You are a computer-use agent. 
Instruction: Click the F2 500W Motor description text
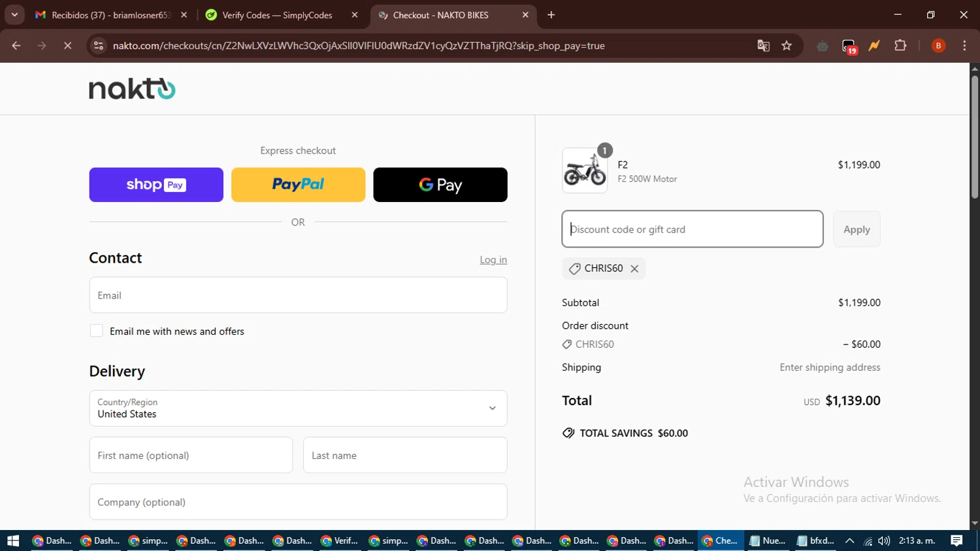647,179
